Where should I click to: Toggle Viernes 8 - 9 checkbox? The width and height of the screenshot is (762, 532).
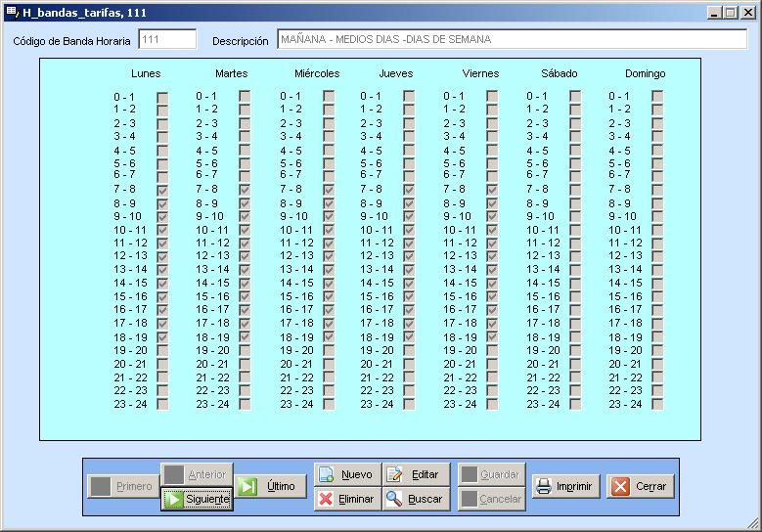pyautogui.click(x=492, y=203)
